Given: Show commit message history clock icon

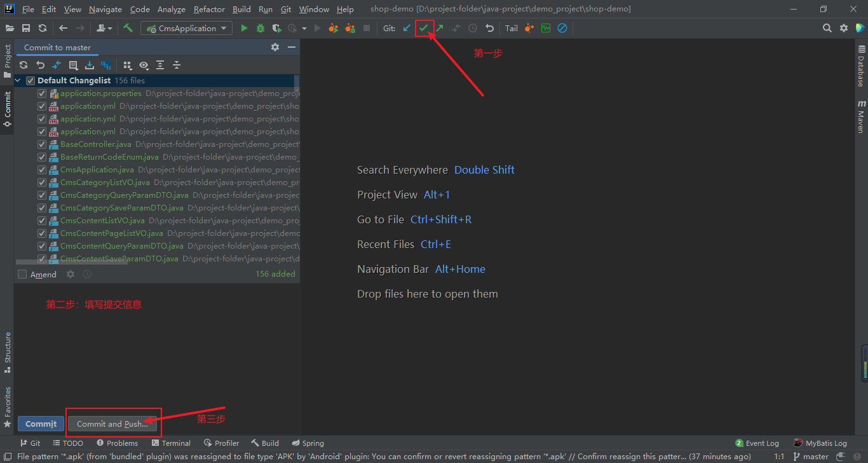Looking at the screenshot, I should tap(87, 274).
